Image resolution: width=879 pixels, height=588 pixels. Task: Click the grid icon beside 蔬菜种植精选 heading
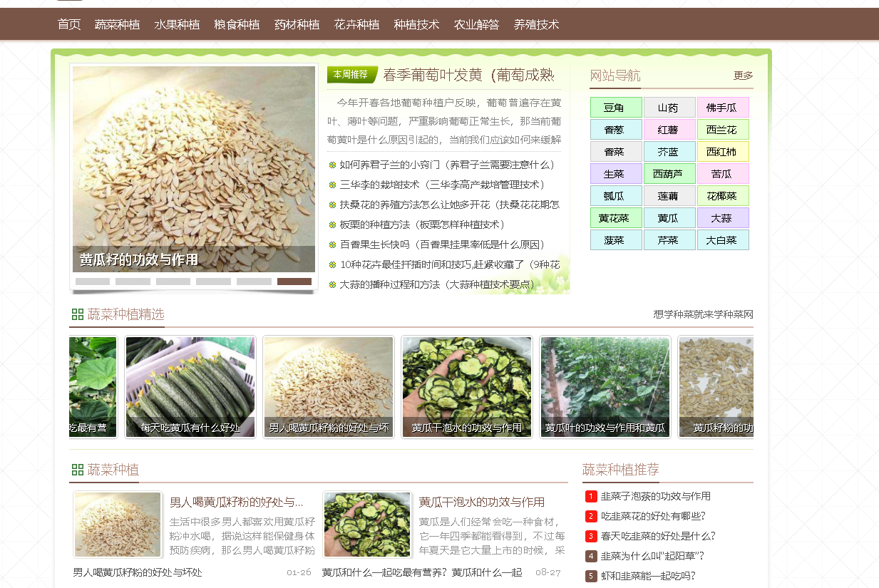tap(78, 314)
